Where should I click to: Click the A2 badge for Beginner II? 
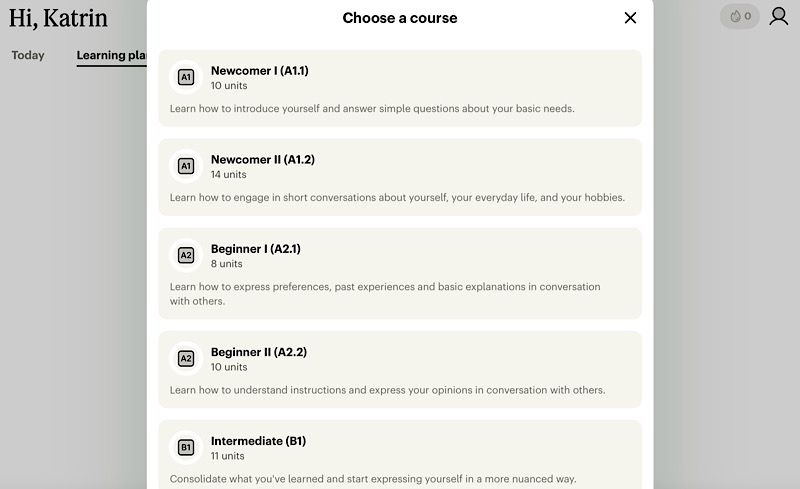(186, 358)
